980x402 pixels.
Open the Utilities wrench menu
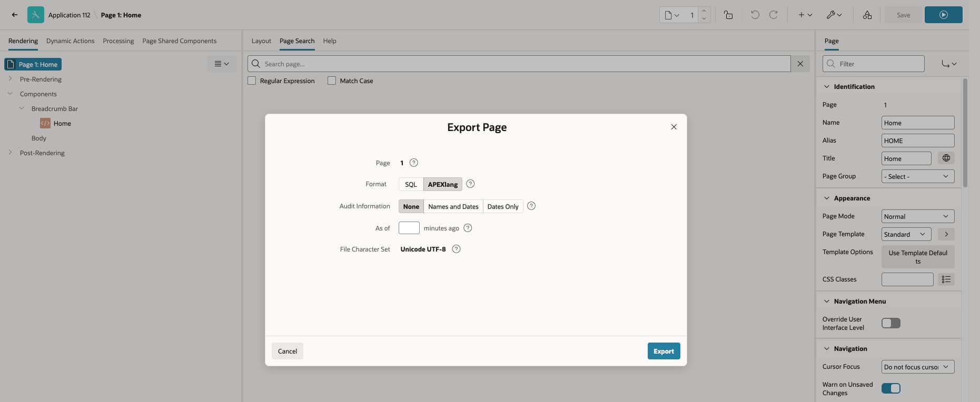(834, 15)
